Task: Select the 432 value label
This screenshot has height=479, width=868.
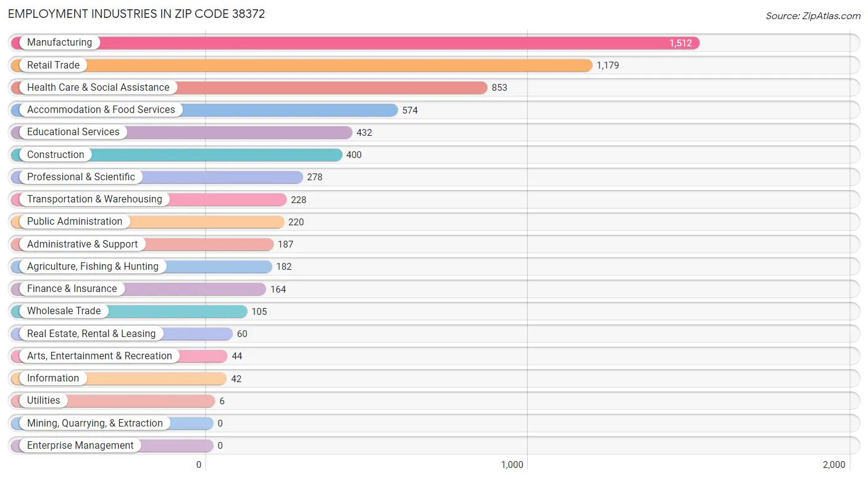Action: pos(364,133)
